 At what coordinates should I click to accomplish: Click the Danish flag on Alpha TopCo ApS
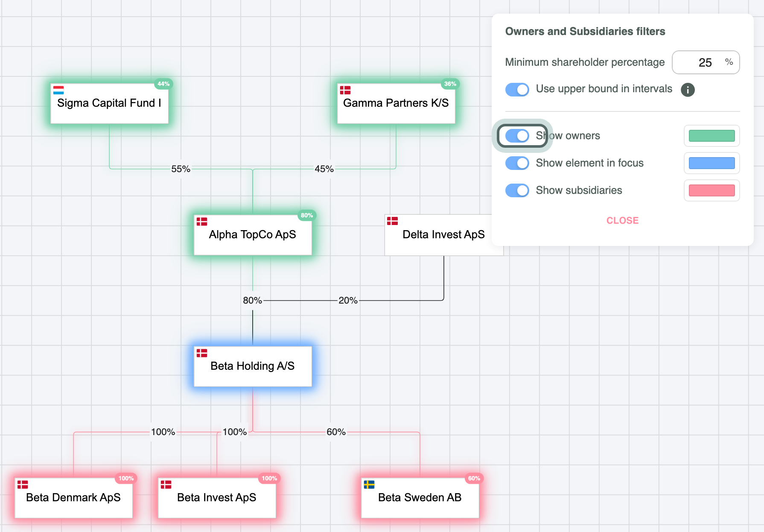coord(202,222)
